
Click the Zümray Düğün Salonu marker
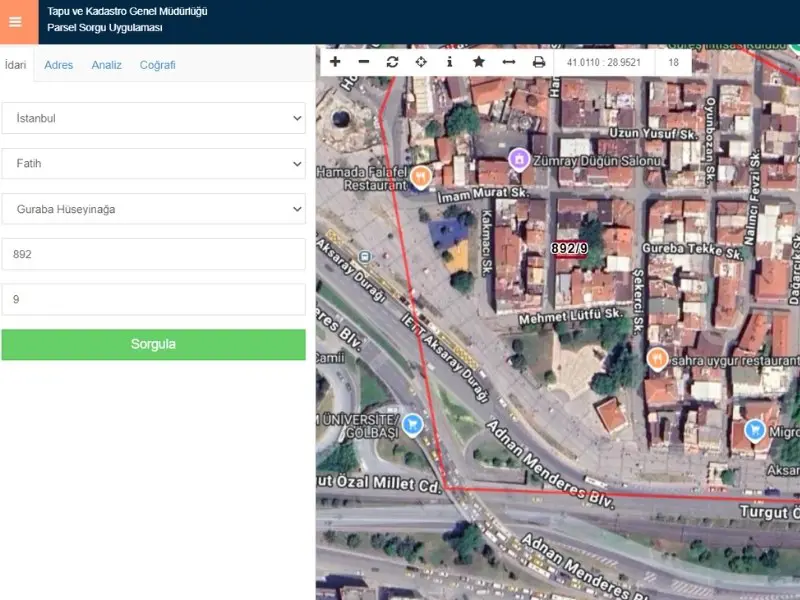point(519,159)
